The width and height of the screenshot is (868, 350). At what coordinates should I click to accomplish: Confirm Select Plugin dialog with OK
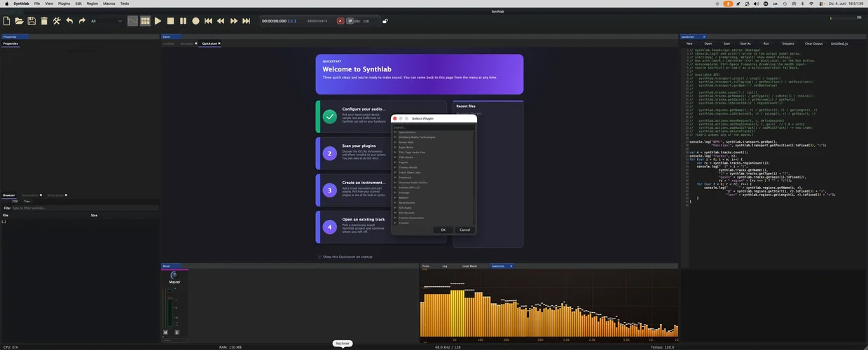click(x=443, y=230)
